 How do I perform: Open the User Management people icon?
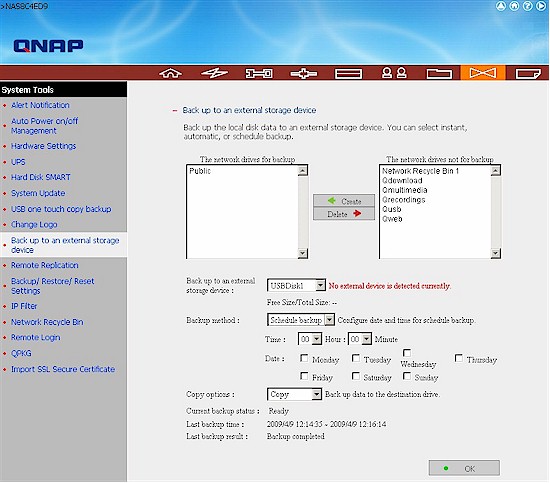click(x=394, y=73)
